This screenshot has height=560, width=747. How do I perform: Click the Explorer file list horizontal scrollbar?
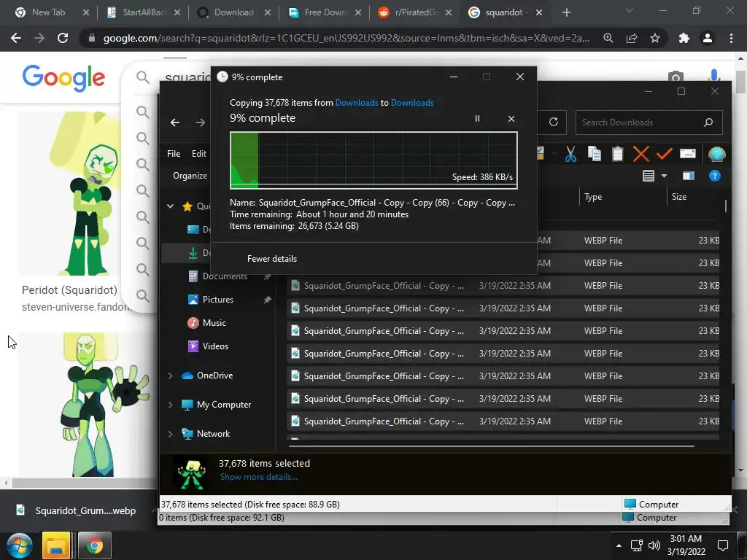(491, 446)
